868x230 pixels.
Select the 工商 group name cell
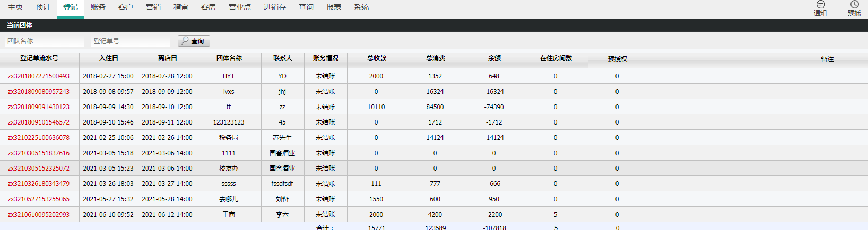pyautogui.click(x=229, y=215)
